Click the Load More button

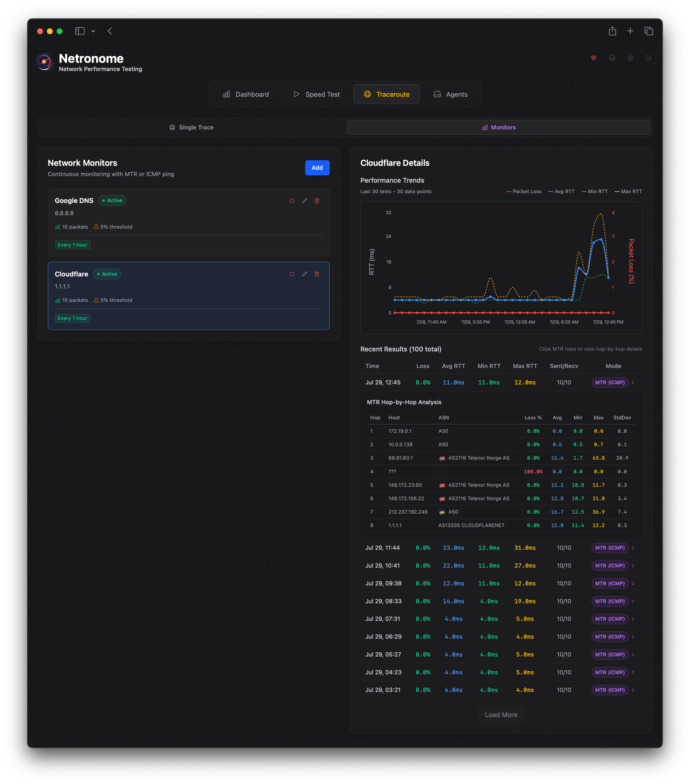coord(501,715)
